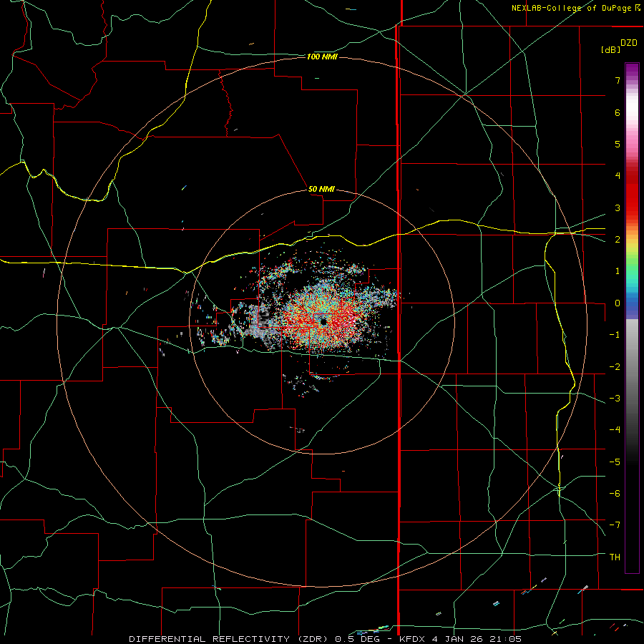
Task: Click the 6 value on color scale
Action: click(618, 112)
